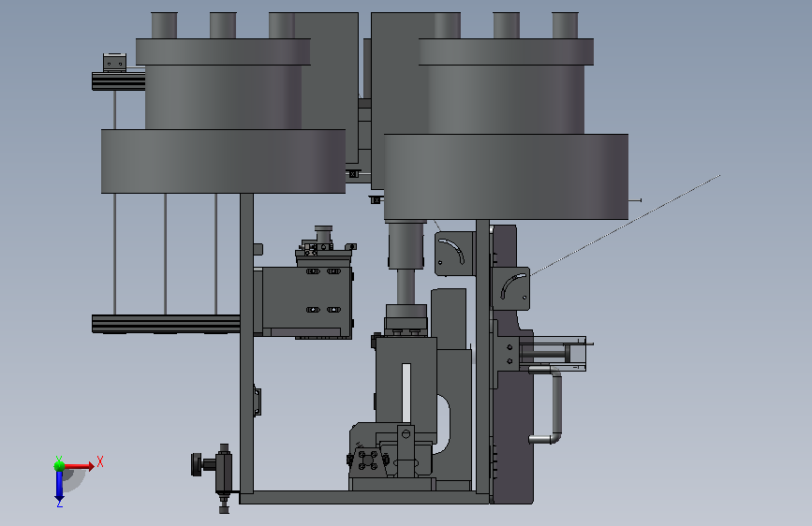Select the motor box with four slotted holes
This screenshot has width=812, height=526.
pos(307,301)
